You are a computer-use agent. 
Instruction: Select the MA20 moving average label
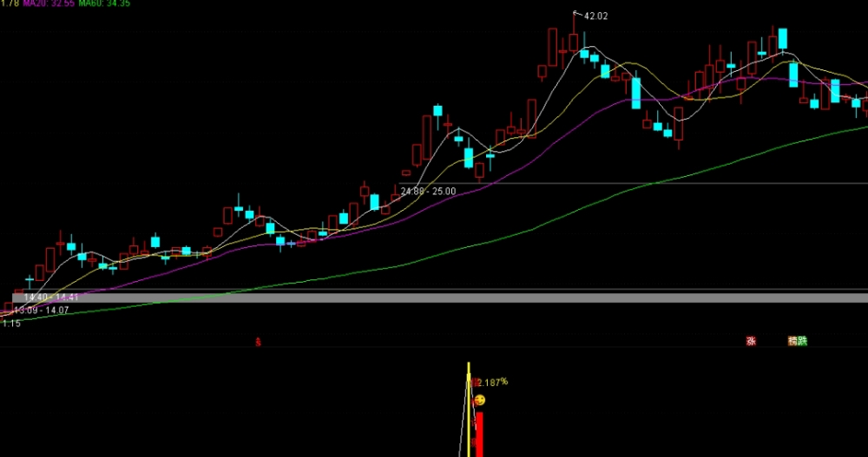[49, 3]
